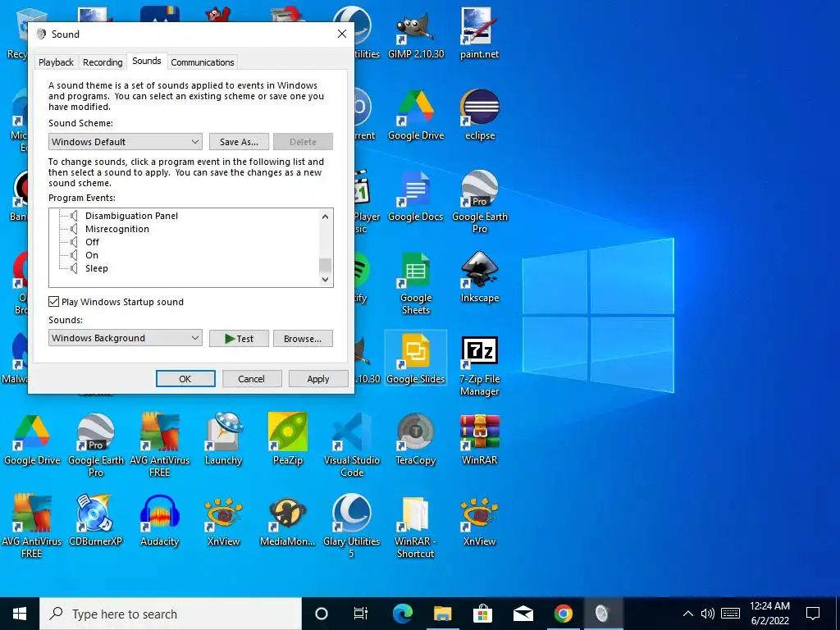This screenshot has width=840, height=630.
Task: Click the Sound window's taskbar button
Action: coord(602,614)
